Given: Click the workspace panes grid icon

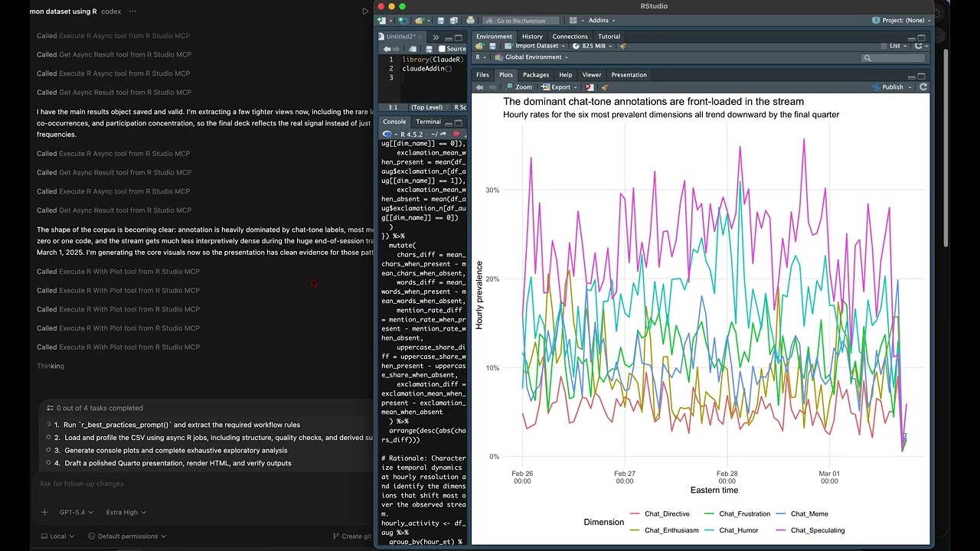Looking at the screenshot, I should coord(573,21).
